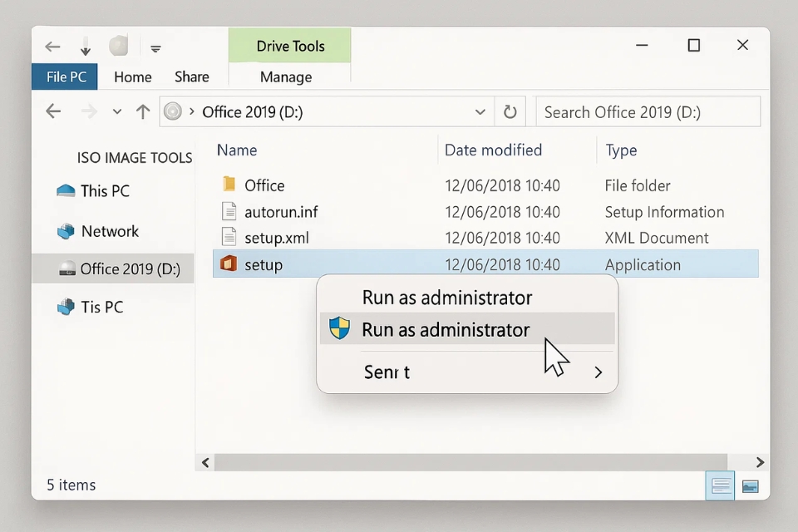Choose Run as administrator with the shield icon
Viewport: 798px width, 532px height.
pos(466,329)
